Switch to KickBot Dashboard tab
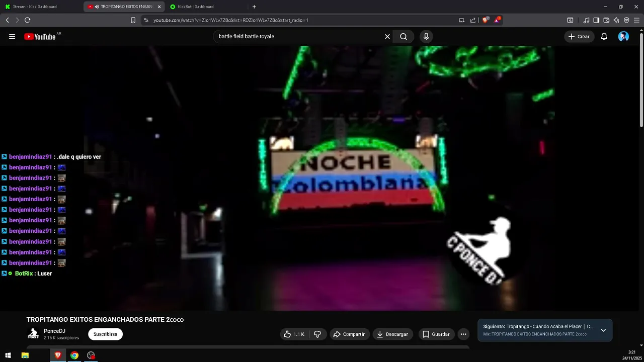The image size is (644, 362). coord(206,7)
